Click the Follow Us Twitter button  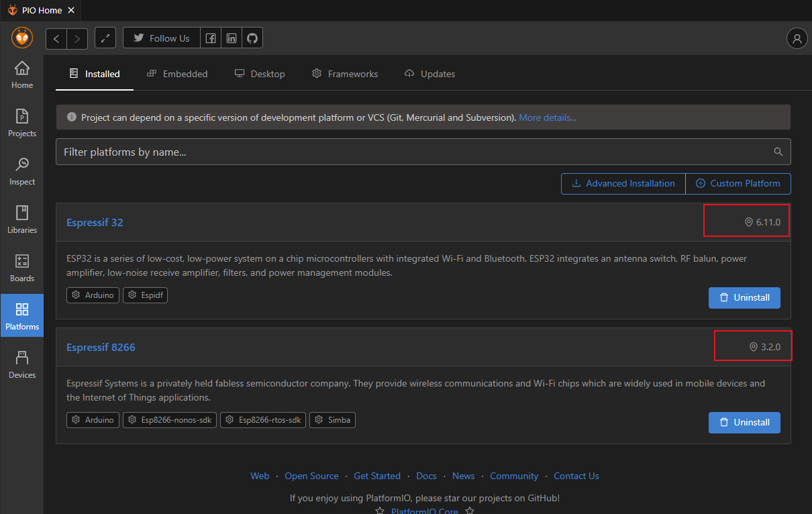tap(162, 38)
